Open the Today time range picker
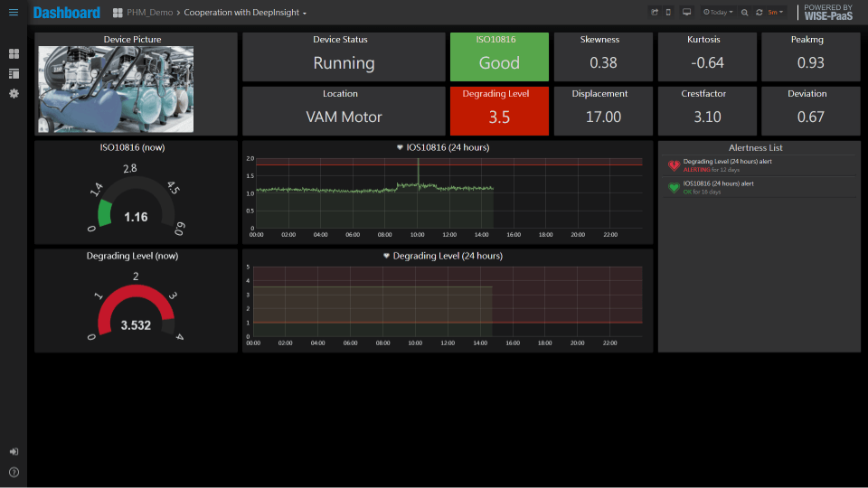 pos(718,12)
